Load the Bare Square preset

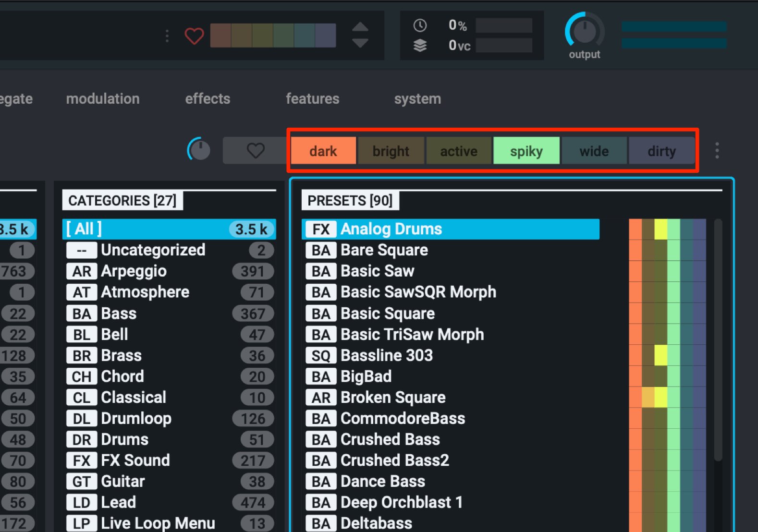coord(451,250)
